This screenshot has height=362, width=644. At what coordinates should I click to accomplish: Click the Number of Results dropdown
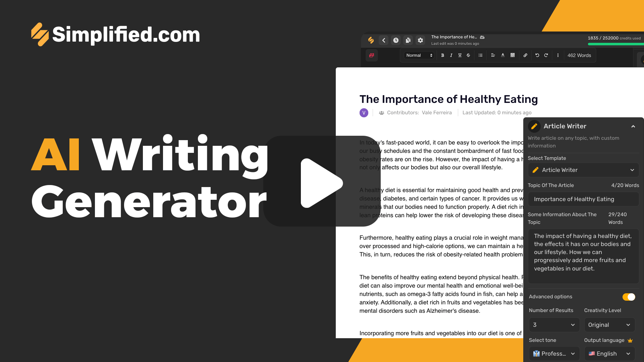554,325
